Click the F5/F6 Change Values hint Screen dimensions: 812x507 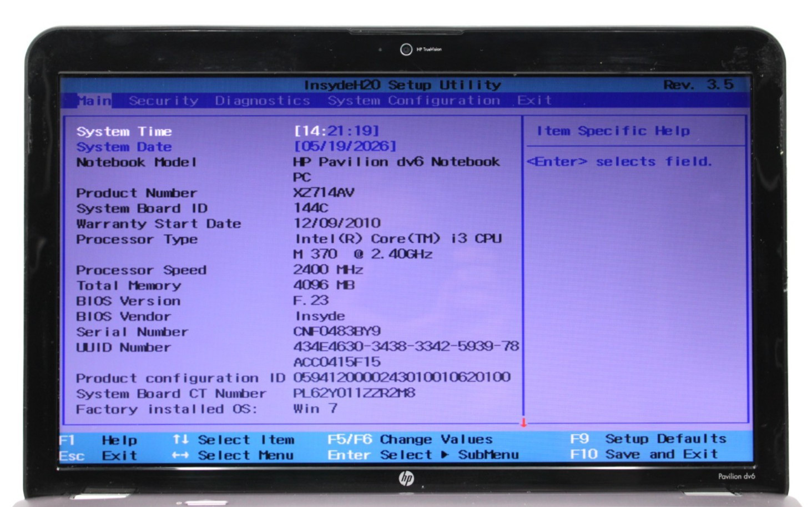[410, 439]
